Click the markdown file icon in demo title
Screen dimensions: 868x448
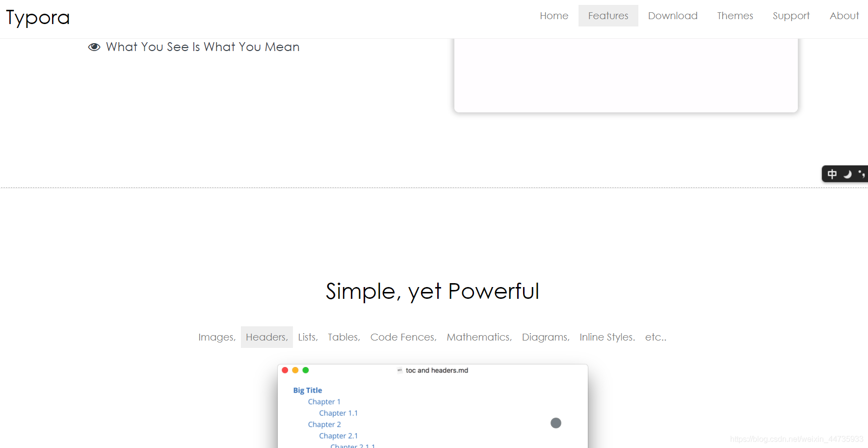[399, 370]
